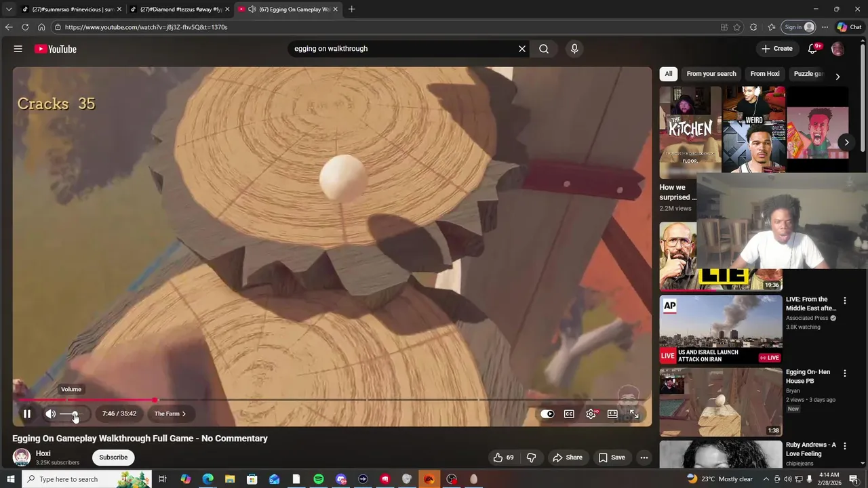
Task: Clear the search box with the X icon
Action: 522,49
